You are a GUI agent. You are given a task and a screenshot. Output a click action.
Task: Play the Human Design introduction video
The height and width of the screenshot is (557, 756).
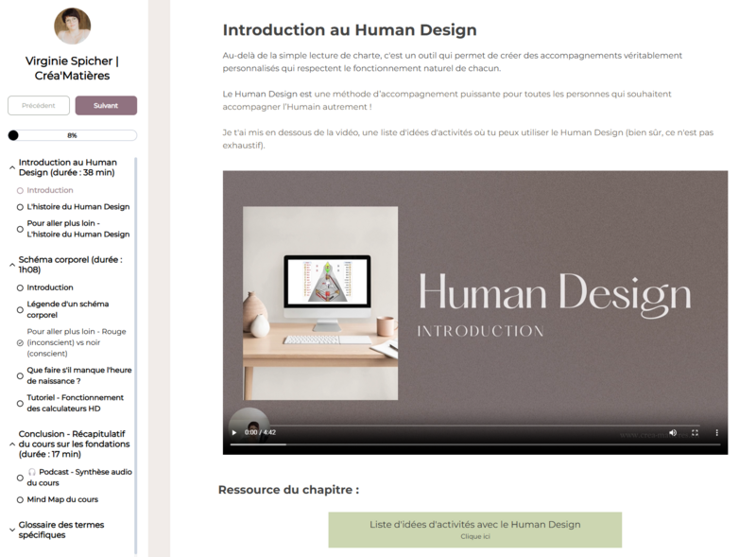tap(234, 432)
